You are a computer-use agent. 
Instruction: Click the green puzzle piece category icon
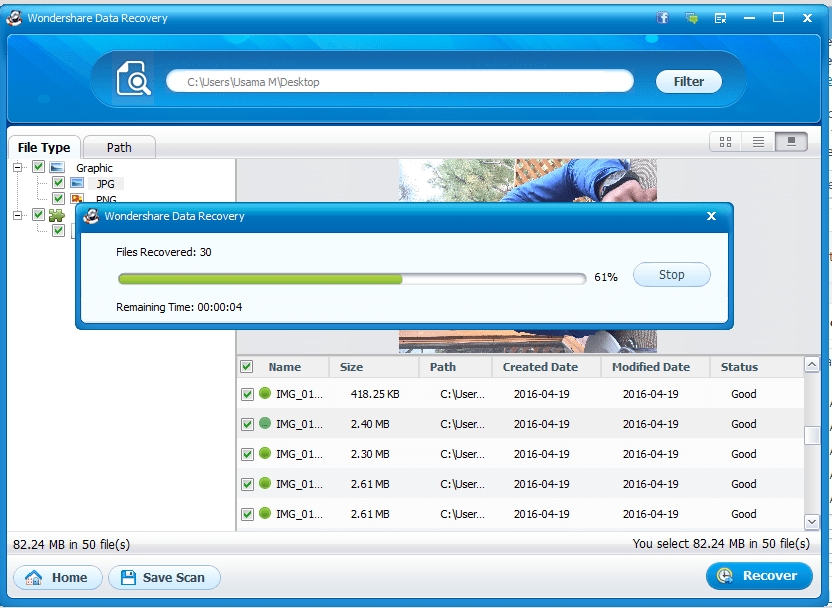(57, 215)
